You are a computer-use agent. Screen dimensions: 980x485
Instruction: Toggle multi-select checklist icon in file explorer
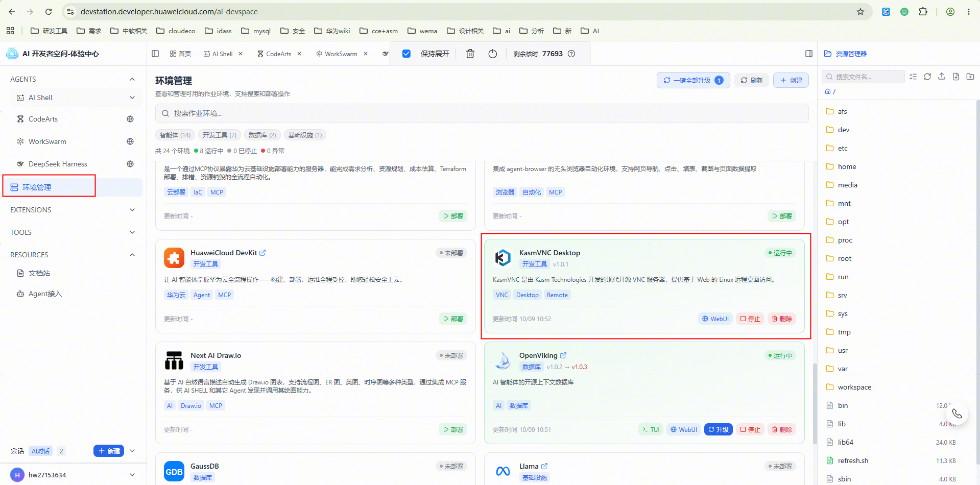[x=913, y=77]
